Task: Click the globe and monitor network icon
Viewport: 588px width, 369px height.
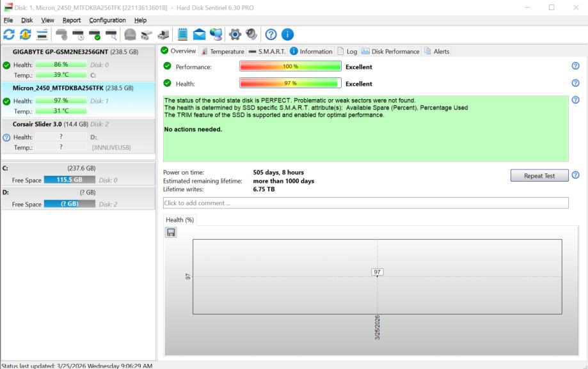Action: click(x=216, y=35)
